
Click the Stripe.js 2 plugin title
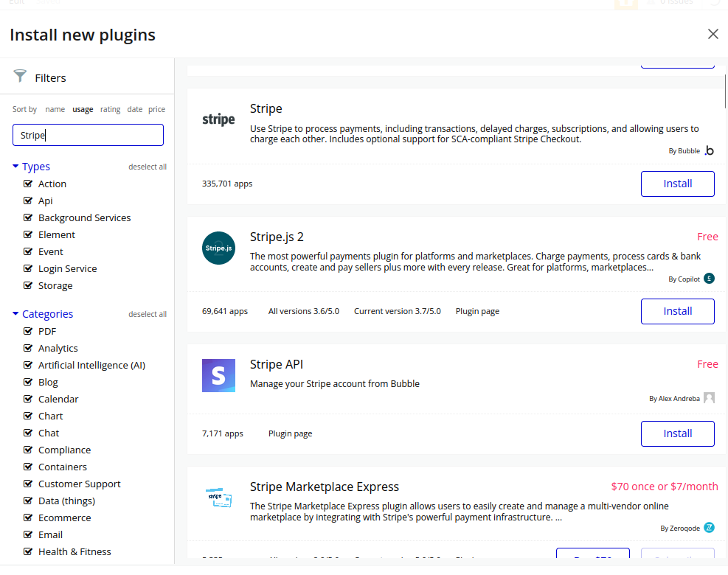coord(277,237)
